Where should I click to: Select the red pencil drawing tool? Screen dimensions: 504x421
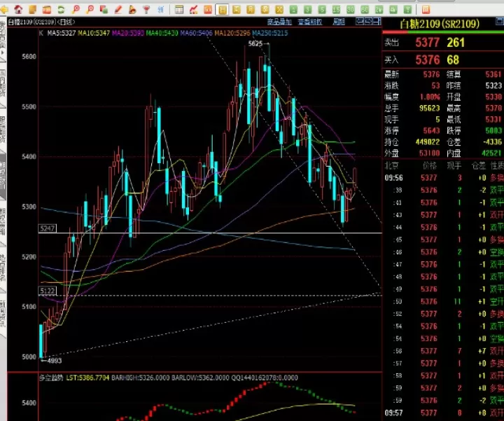pyautogui.click(x=118, y=10)
